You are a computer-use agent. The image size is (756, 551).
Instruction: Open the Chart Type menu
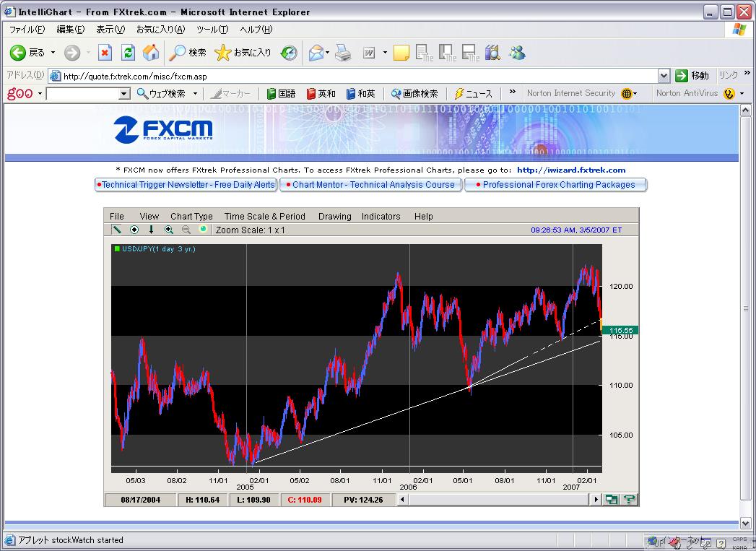[x=191, y=216]
